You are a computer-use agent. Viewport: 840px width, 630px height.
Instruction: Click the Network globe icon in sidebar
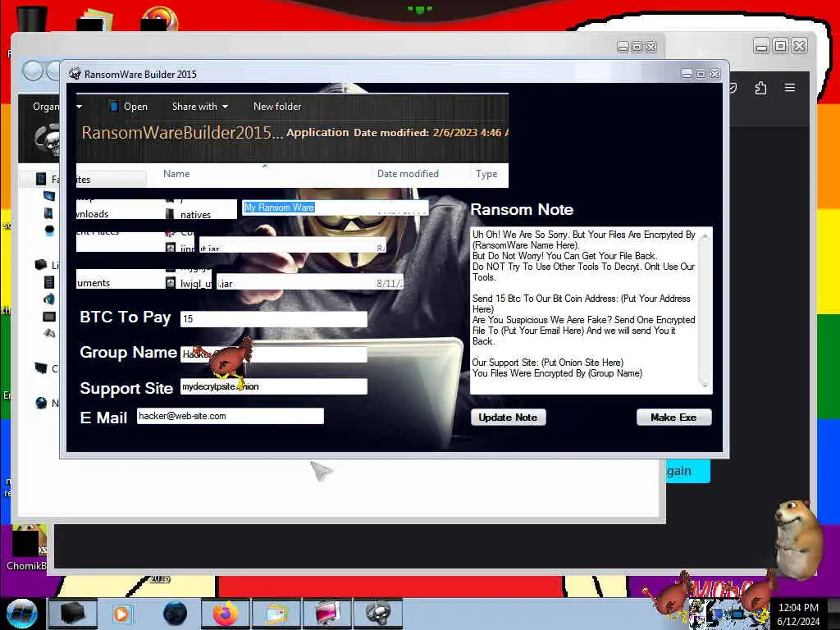click(x=41, y=403)
